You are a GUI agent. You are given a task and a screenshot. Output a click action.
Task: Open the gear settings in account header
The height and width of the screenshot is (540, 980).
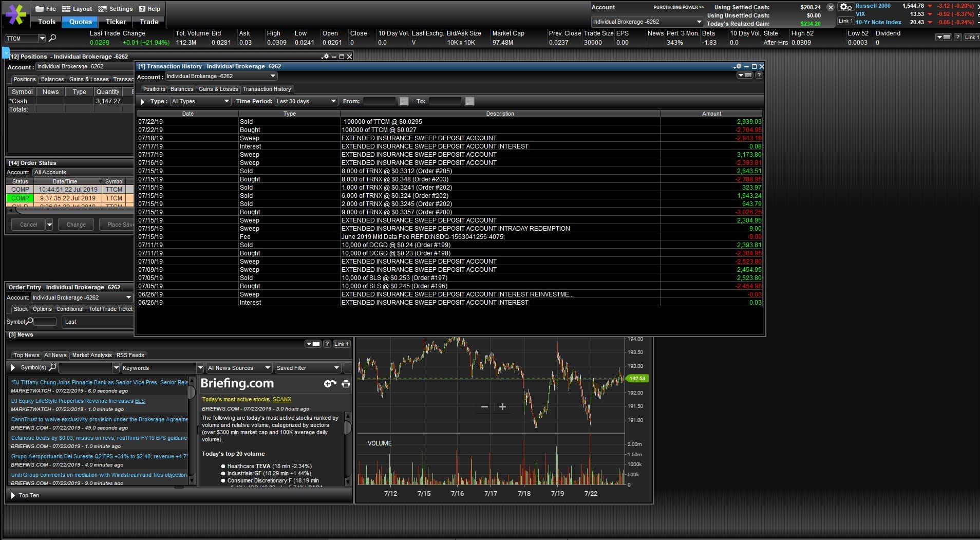[845, 7]
